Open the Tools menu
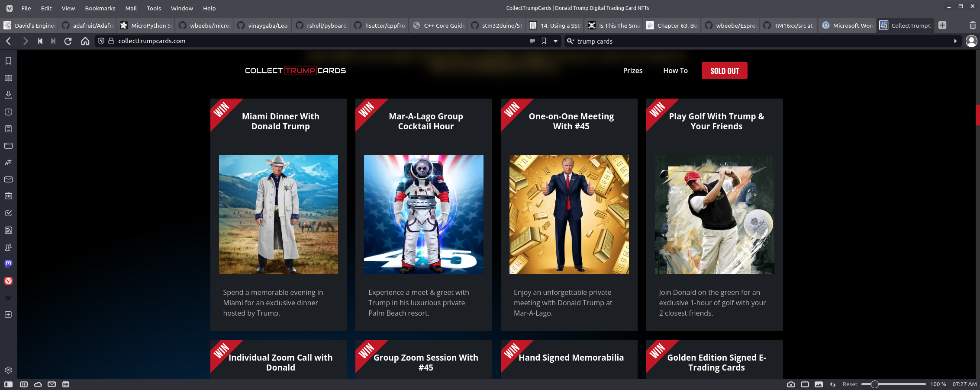The height and width of the screenshot is (390, 980). [x=154, y=8]
